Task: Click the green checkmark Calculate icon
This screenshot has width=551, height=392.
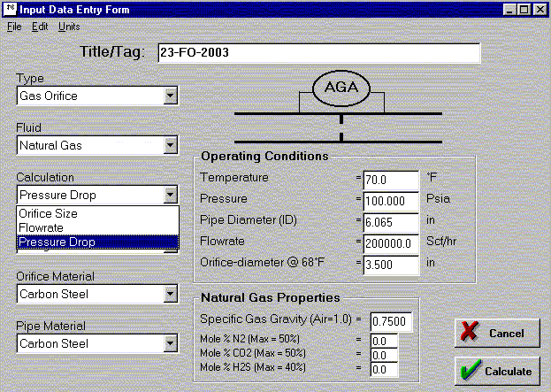Action: 471,370
